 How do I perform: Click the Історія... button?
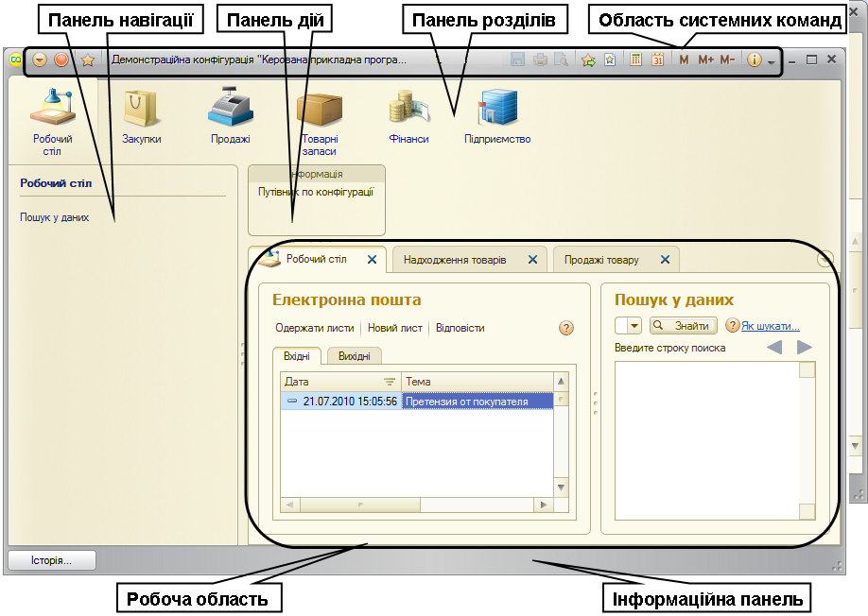51,560
